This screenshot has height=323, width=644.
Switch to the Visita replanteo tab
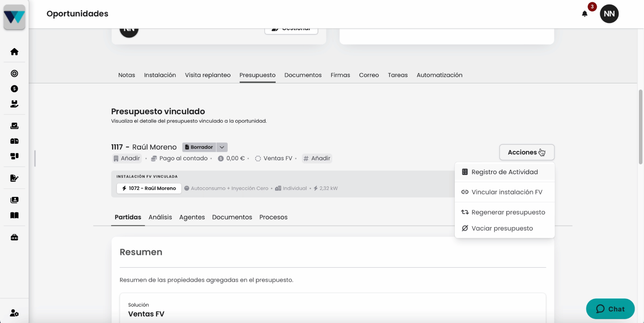click(208, 75)
